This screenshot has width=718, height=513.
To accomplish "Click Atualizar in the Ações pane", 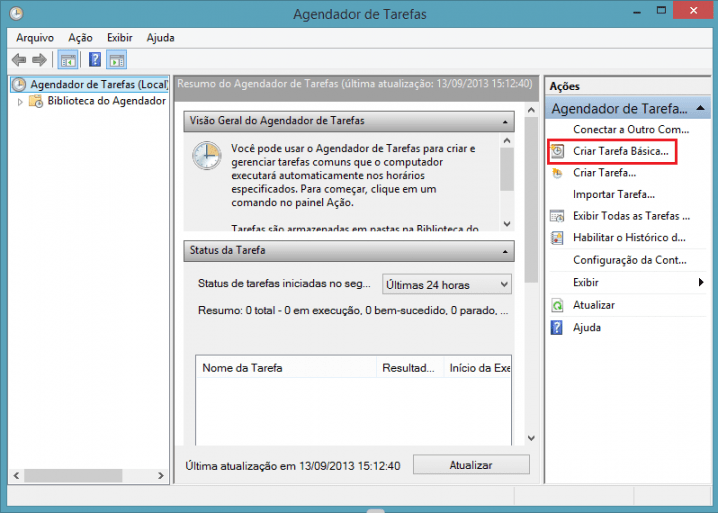I will click(x=594, y=305).
